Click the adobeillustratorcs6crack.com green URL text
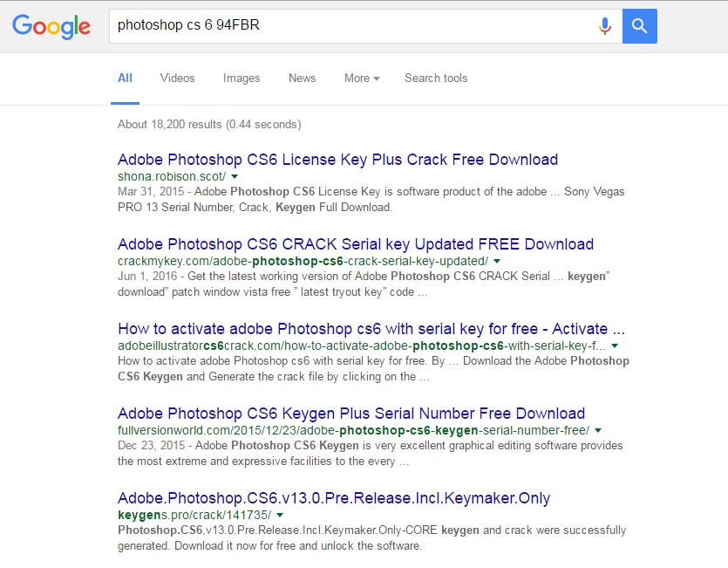Image resolution: width=728 pixels, height=568 pixels. (x=362, y=346)
